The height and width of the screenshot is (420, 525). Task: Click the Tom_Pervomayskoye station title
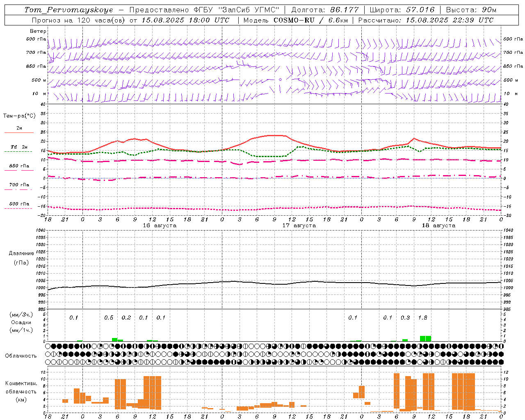coord(68,10)
